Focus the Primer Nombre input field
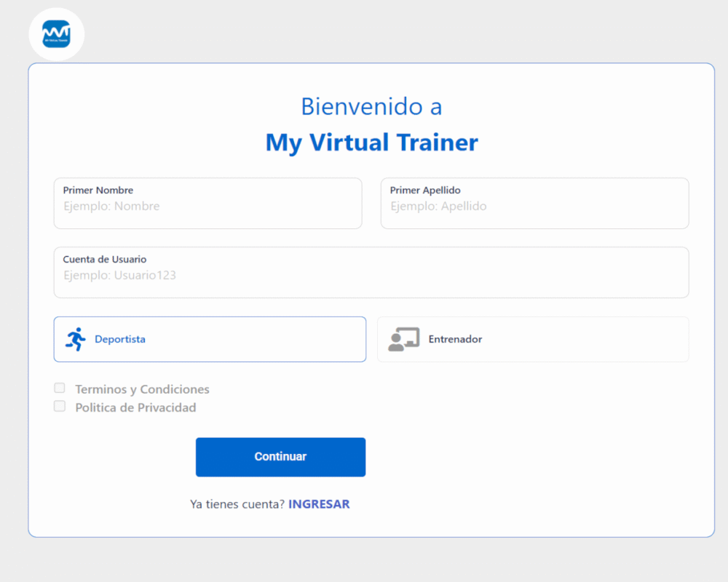The width and height of the screenshot is (728, 582). [207, 207]
